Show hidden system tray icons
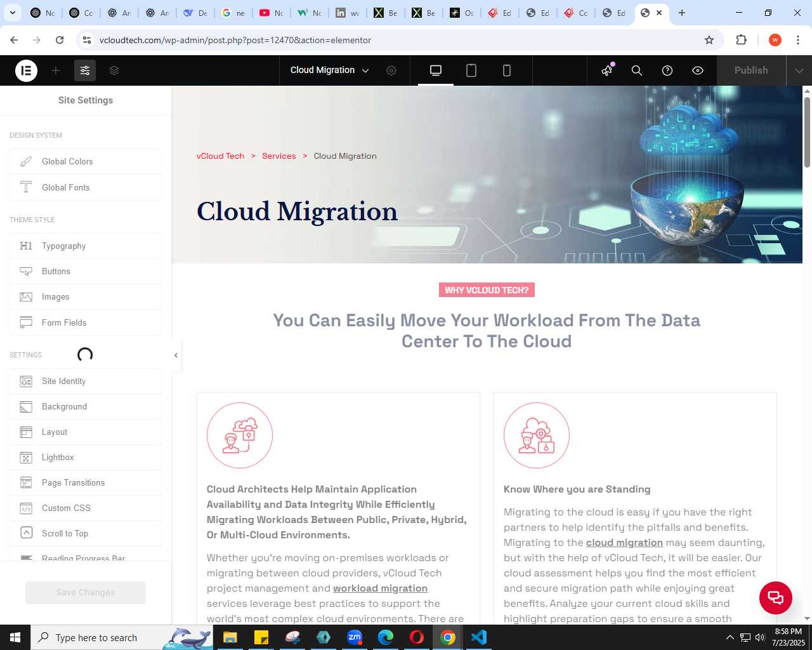Screen dimensions: 812x650 coord(730,637)
